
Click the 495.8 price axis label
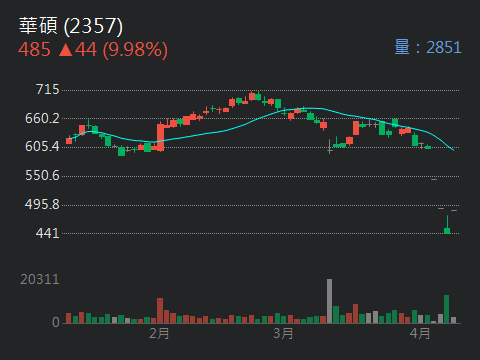pos(42,204)
